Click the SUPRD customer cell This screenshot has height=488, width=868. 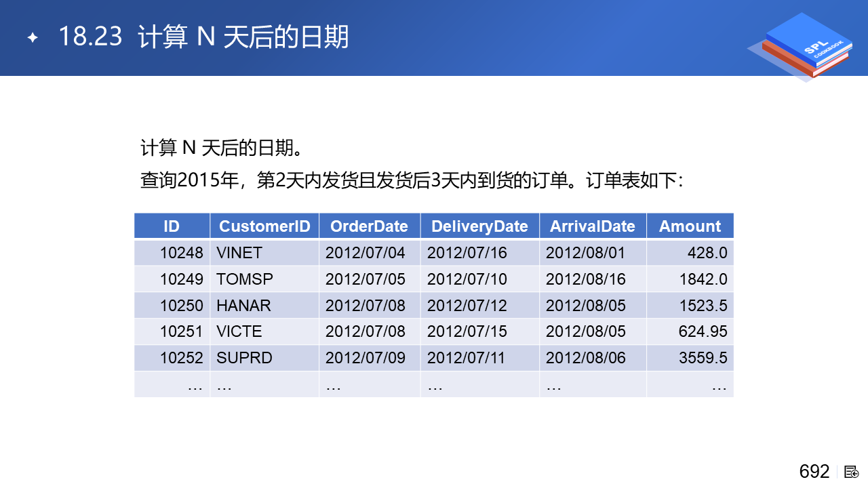pos(244,358)
